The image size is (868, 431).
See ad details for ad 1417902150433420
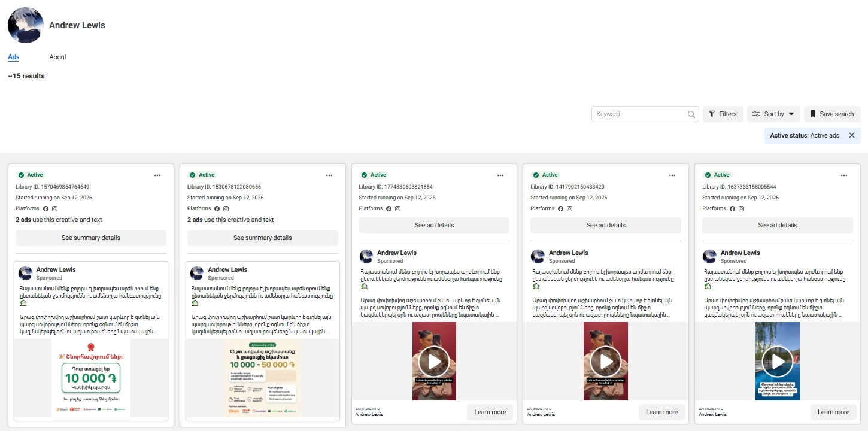click(x=606, y=225)
